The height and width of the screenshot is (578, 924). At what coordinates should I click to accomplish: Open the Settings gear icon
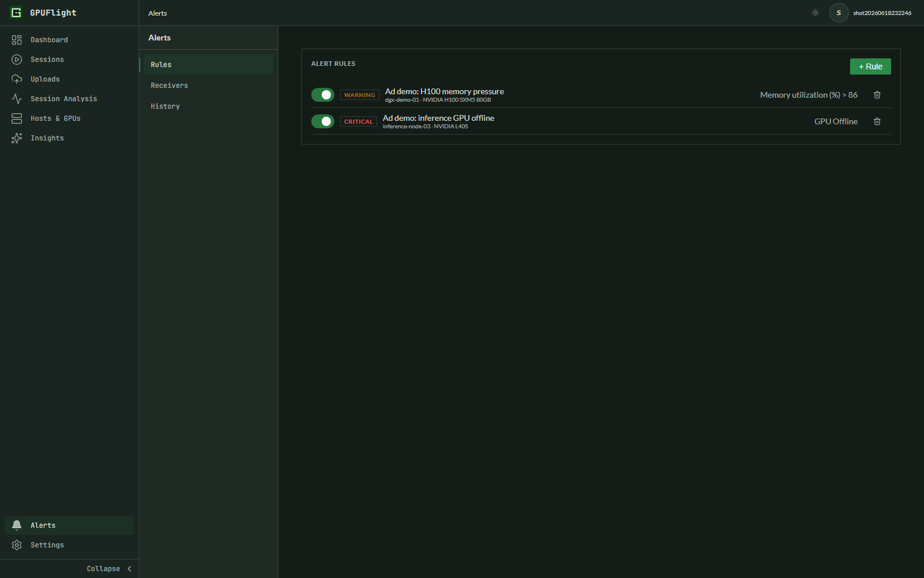[x=17, y=545]
